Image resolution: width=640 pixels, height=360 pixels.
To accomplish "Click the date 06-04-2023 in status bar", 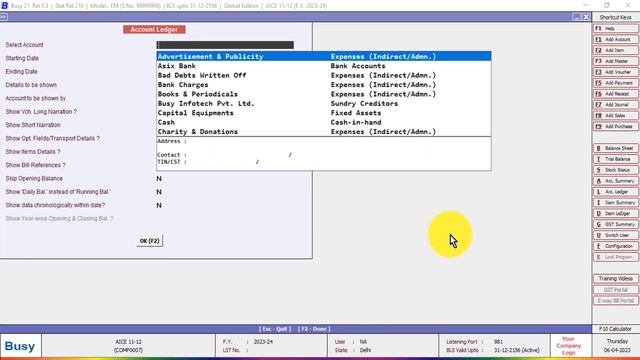I will [617, 350].
